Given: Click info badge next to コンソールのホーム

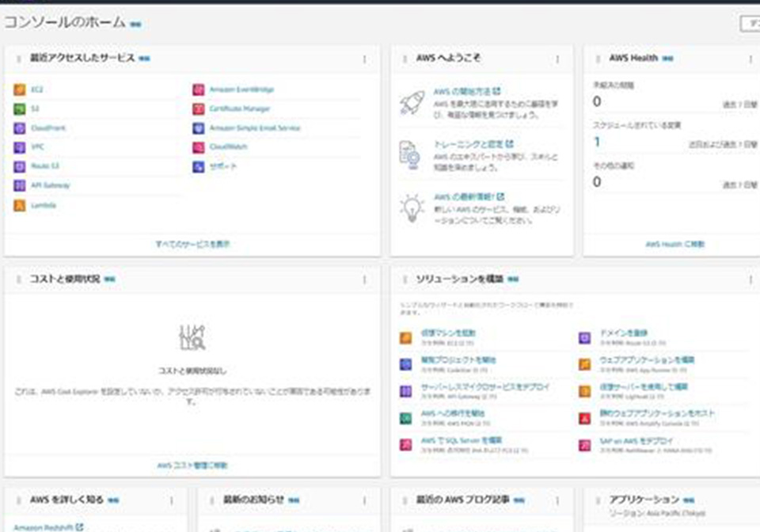Looking at the screenshot, I should point(135,24).
